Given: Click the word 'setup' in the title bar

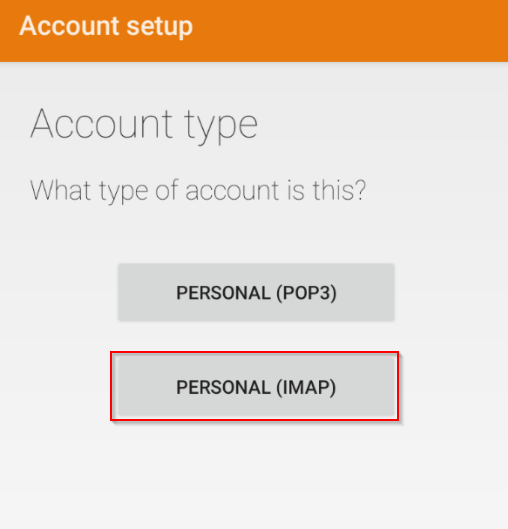Looking at the screenshot, I should (x=160, y=27).
